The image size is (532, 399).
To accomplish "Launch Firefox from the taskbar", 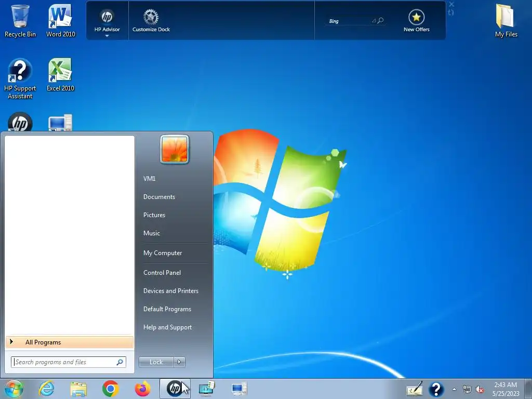I will [142, 389].
